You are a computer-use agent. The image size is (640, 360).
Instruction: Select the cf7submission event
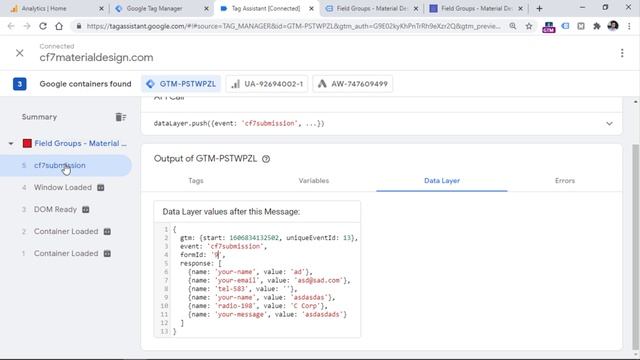pyautogui.click(x=65, y=165)
